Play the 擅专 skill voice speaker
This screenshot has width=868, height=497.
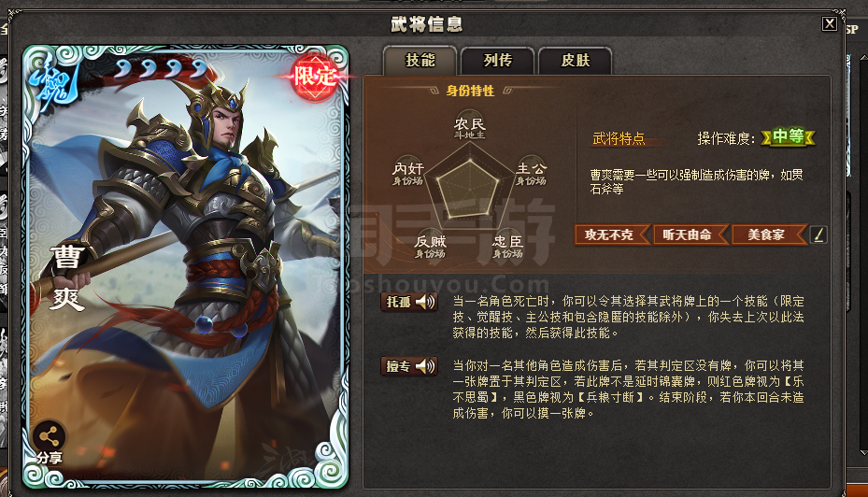(x=425, y=366)
